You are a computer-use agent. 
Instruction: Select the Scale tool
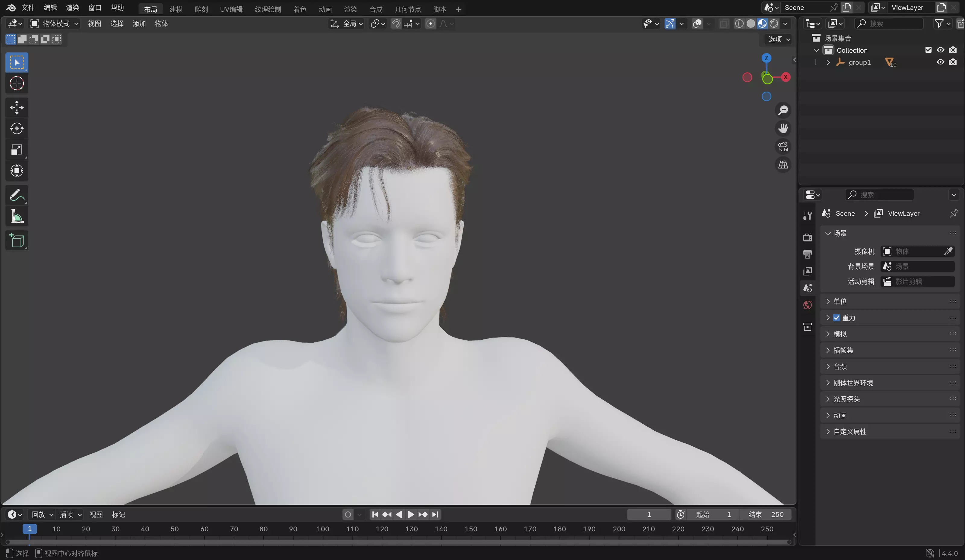pos(17,150)
